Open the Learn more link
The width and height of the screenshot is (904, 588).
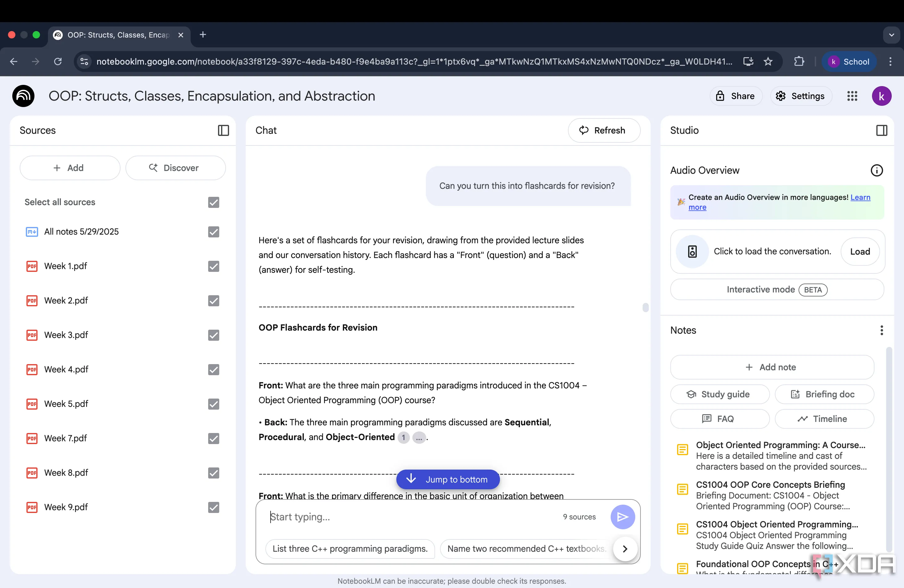[860, 197]
